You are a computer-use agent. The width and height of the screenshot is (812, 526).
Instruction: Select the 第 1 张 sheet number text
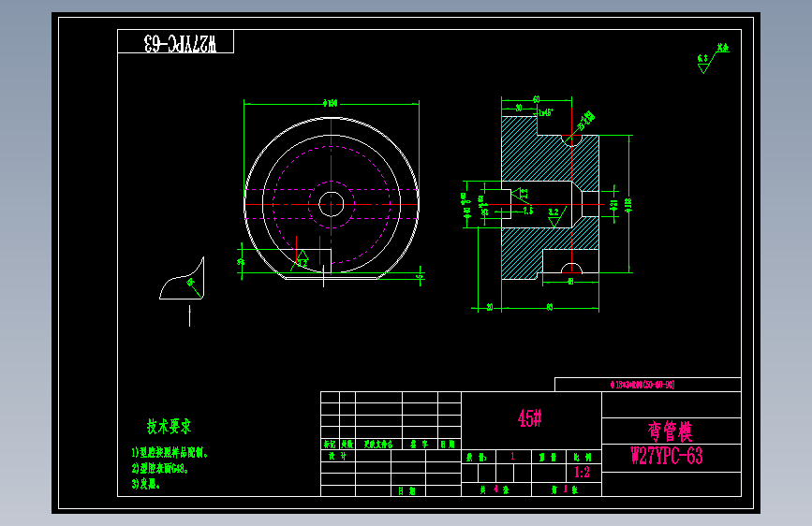tap(565, 489)
